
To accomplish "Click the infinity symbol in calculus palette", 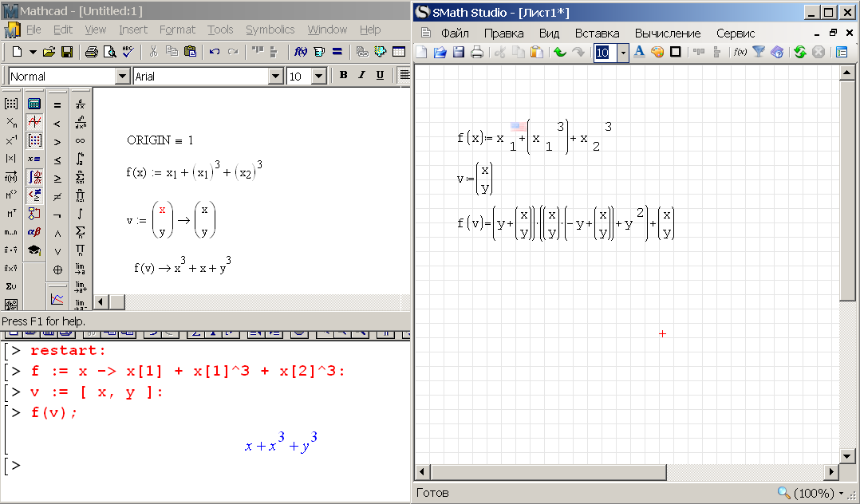I will [x=81, y=141].
